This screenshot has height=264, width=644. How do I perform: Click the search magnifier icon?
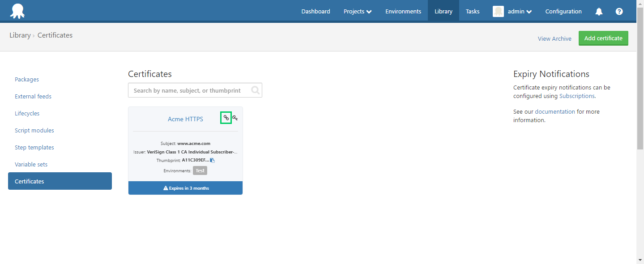255,90
